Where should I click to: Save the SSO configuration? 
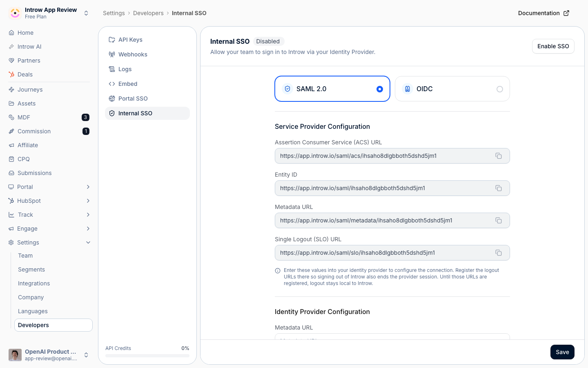[562, 352]
